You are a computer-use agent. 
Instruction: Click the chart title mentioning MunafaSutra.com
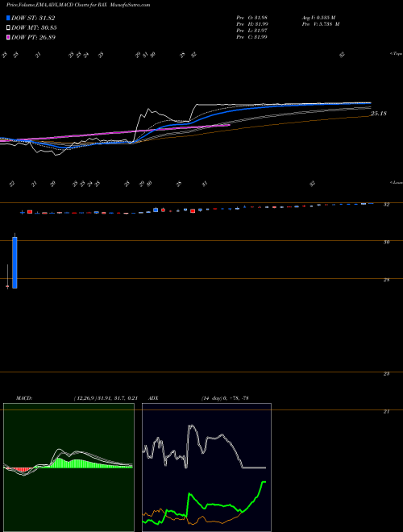point(78,5)
